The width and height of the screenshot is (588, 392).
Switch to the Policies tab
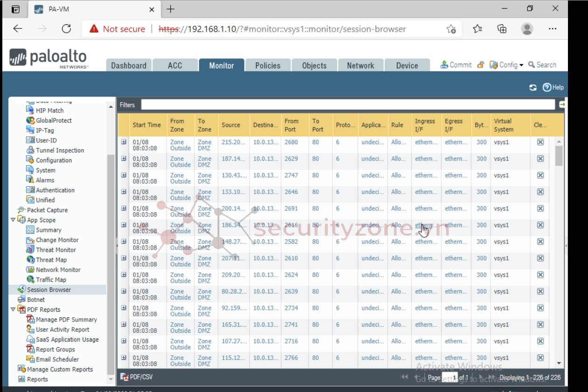click(268, 66)
